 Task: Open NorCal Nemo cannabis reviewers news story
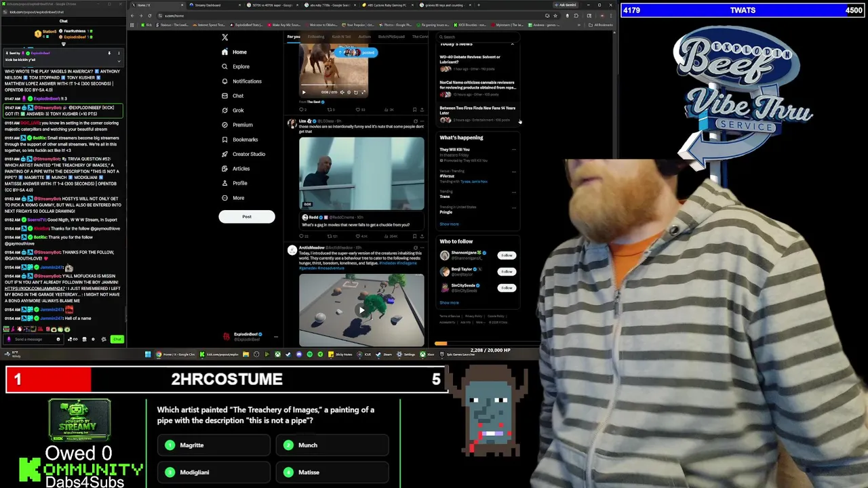tap(477, 88)
